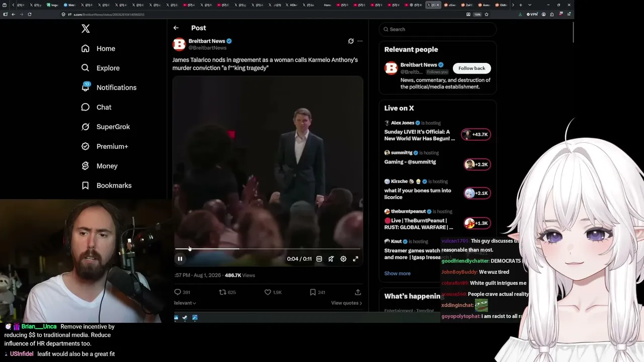Image resolution: width=644 pixels, height=362 pixels.
Task: Click Breitbart avatar beside the post author
Action: tap(179, 44)
